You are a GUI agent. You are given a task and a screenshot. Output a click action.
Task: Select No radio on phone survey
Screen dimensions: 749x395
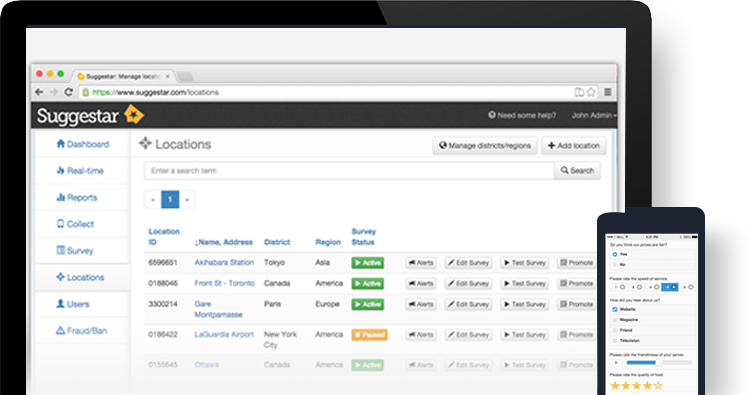click(615, 264)
